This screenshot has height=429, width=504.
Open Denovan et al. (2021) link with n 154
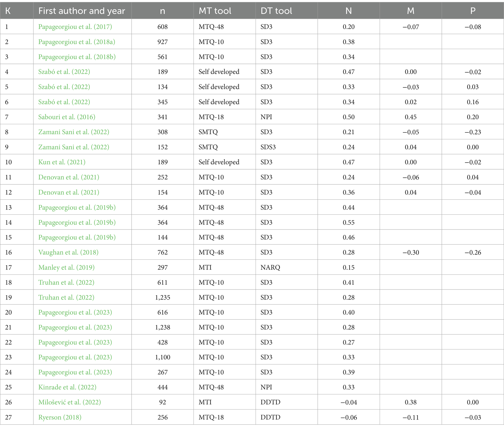[x=69, y=192]
